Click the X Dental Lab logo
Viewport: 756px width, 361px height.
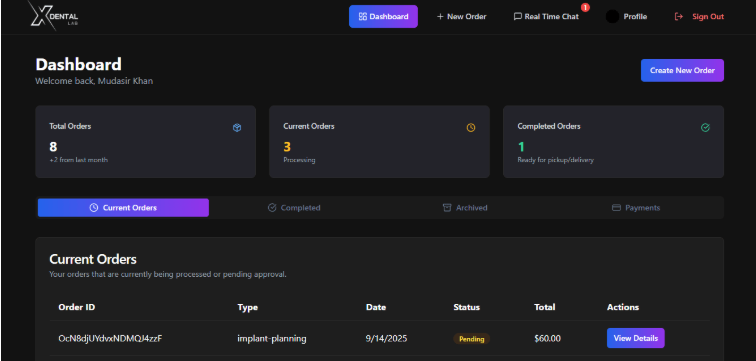tap(53, 15)
